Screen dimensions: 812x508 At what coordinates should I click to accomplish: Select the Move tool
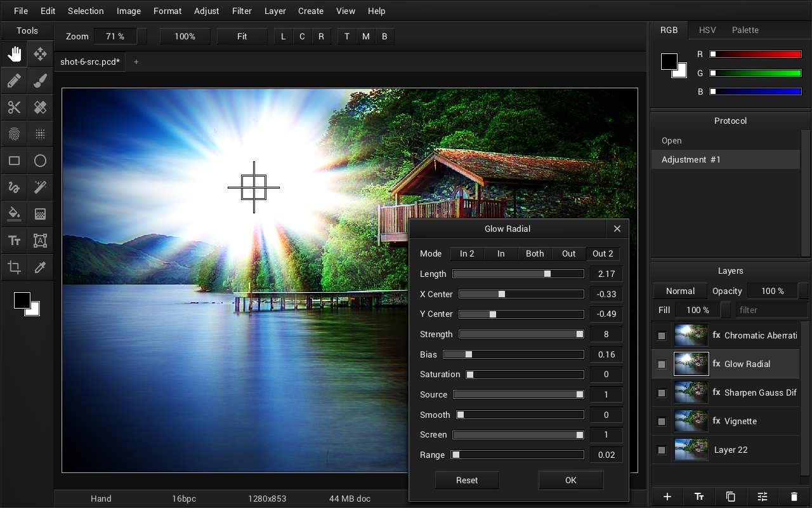[x=40, y=54]
